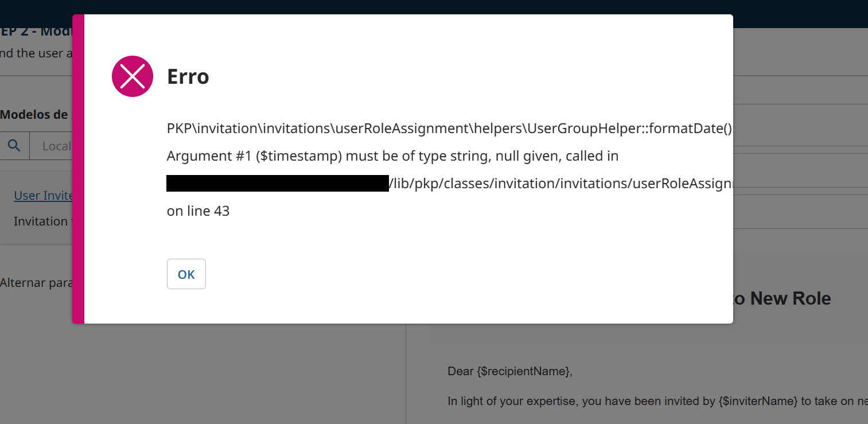Click the 'Alternar para' option below templates

(x=34, y=283)
